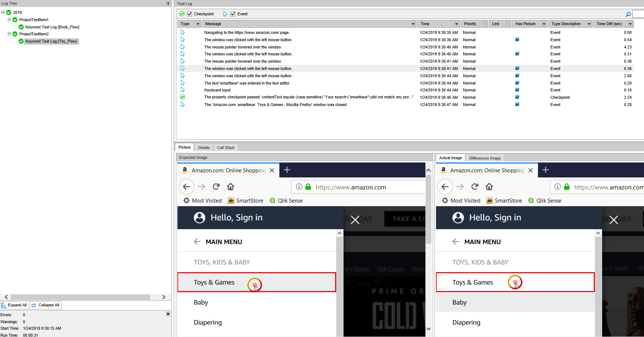Click new tab plus in Expected Image
This screenshot has height=337, width=644.
(287, 170)
